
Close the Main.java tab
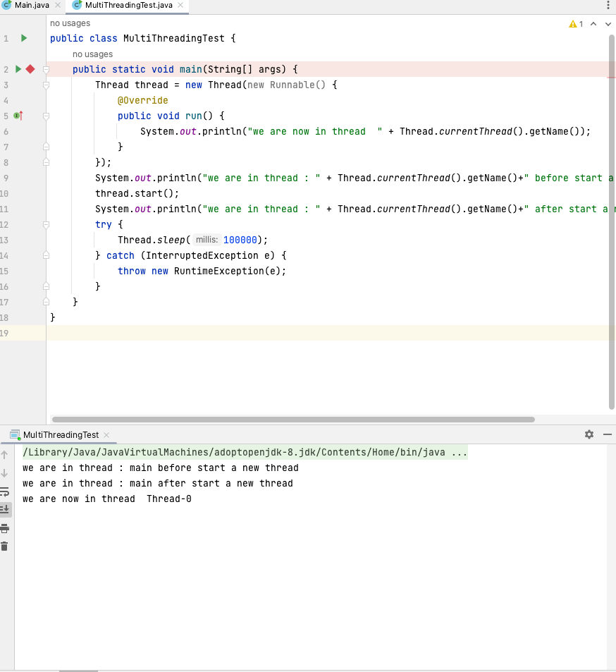click(x=58, y=5)
